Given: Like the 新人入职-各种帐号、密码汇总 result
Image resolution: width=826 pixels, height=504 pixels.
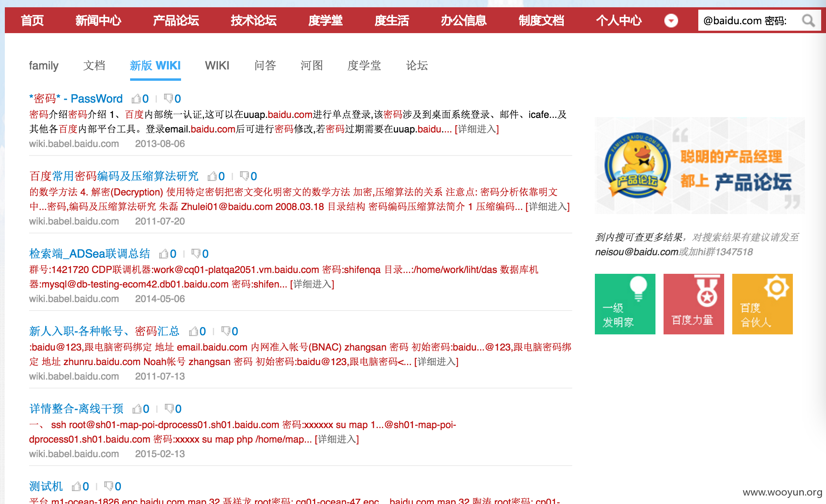Looking at the screenshot, I should tap(197, 331).
